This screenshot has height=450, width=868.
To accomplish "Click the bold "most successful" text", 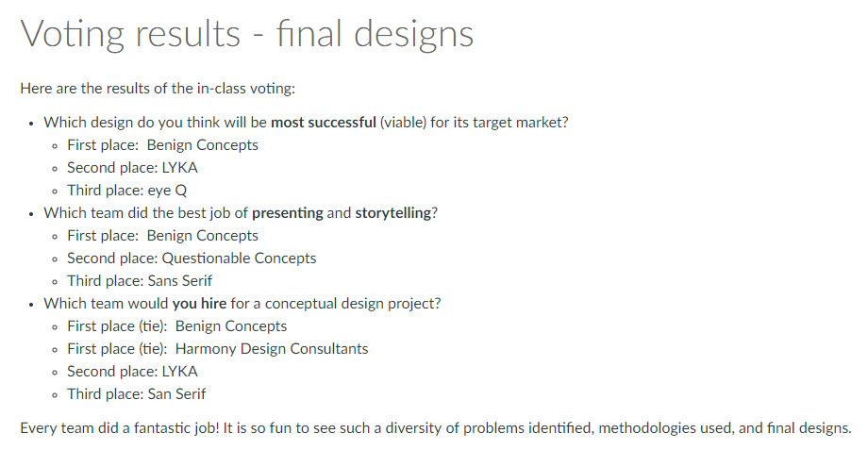I will (323, 123).
